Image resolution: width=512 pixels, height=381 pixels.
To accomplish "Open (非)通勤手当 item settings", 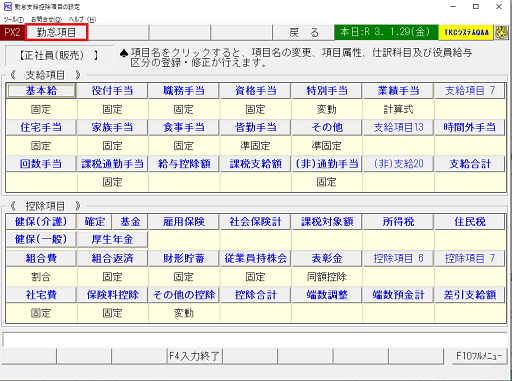I will point(327,164).
